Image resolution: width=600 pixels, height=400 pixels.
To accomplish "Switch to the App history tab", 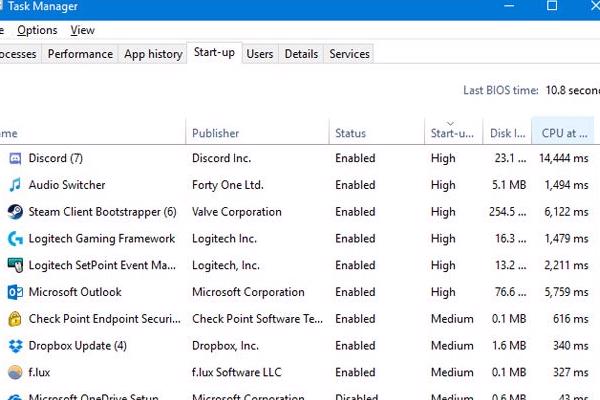I will pos(153,54).
